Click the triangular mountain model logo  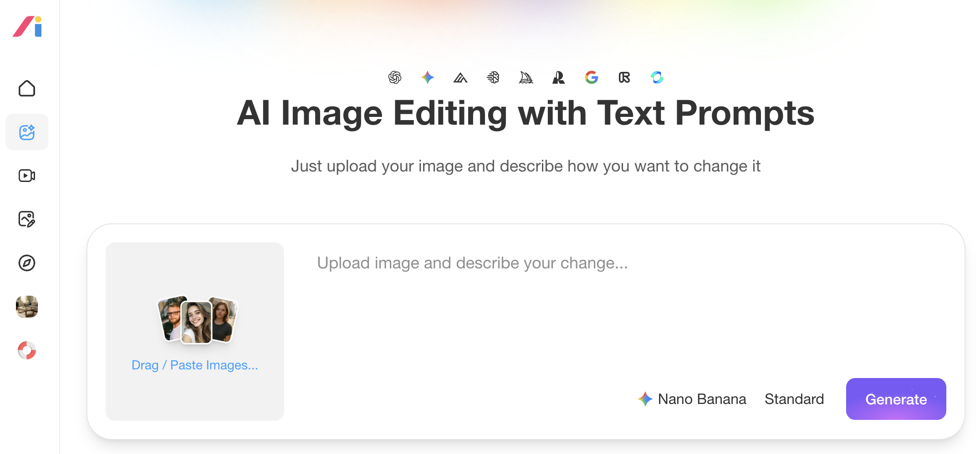pyautogui.click(x=460, y=78)
